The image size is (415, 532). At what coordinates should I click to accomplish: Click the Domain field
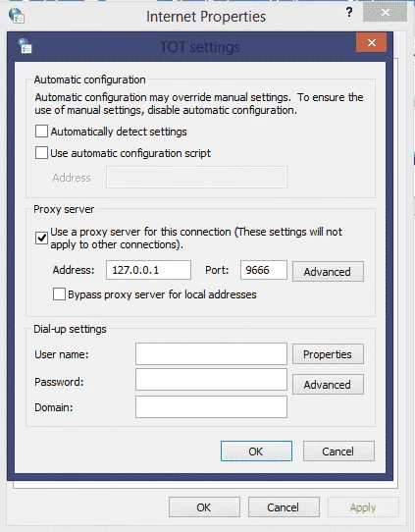tap(211, 406)
